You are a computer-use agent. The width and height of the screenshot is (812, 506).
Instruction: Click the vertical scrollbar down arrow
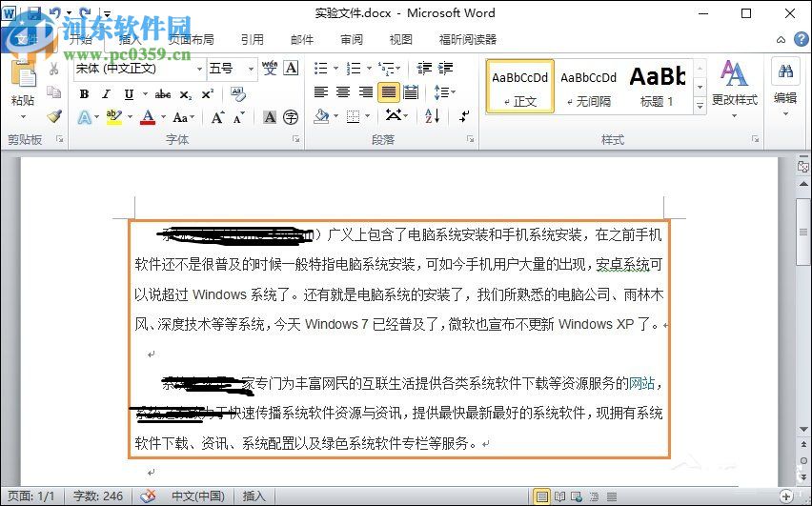coord(803,430)
